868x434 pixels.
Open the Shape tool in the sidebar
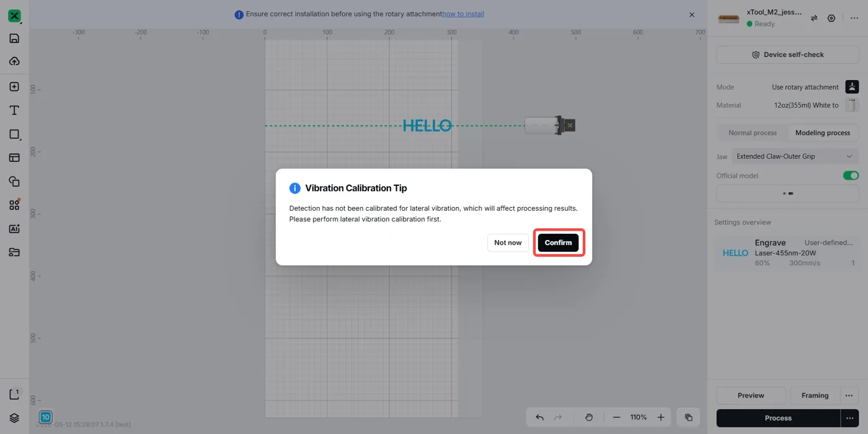pos(14,134)
